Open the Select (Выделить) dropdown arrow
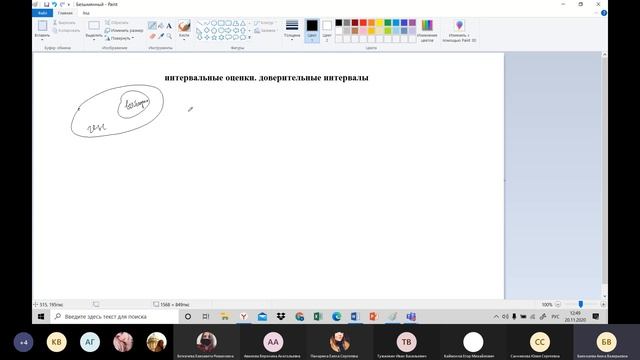This screenshot has height=360, width=640. tap(94, 40)
